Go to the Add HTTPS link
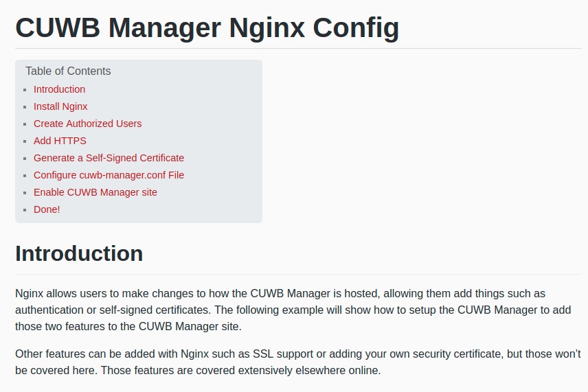This screenshot has height=392, width=588. click(60, 141)
